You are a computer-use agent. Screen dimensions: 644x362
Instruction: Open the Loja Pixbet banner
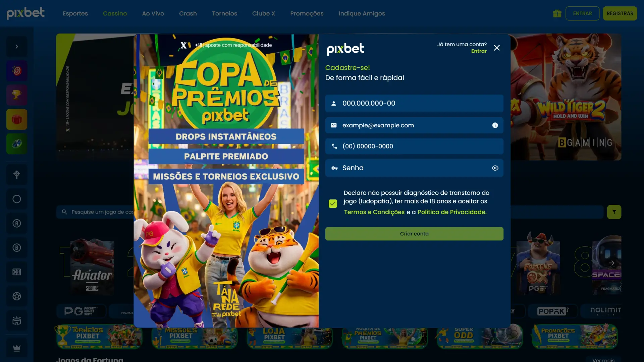point(290,339)
